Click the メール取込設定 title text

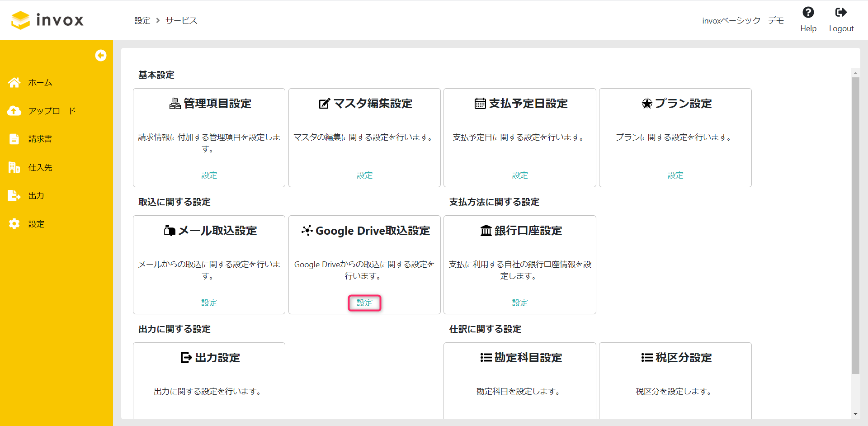(x=217, y=231)
